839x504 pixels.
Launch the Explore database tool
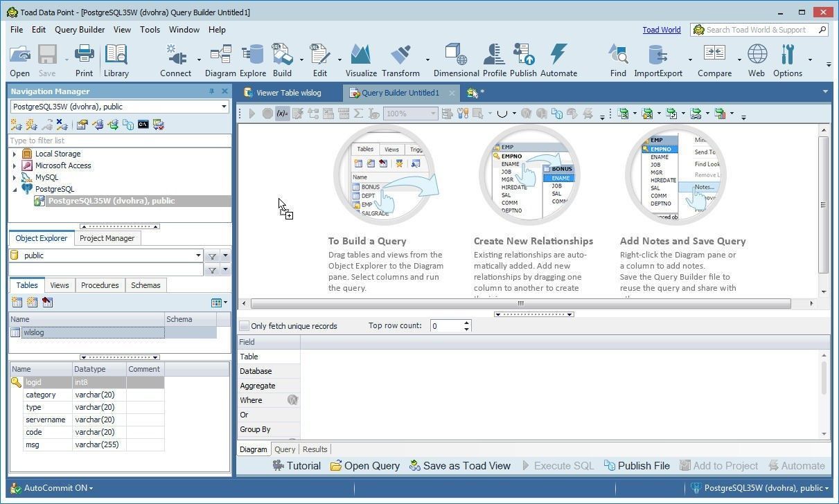[x=253, y=60]
